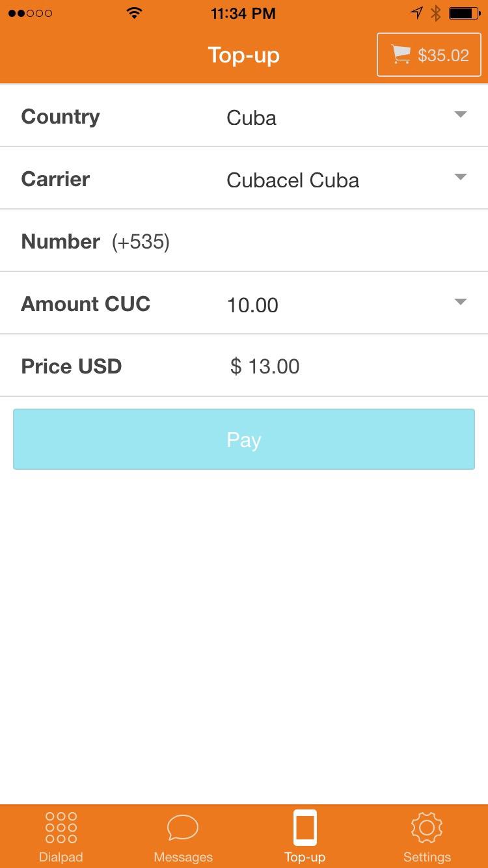Select the Cuba country value
The width and height of the screenshot is (488, 868).
[x=252, y=118]
